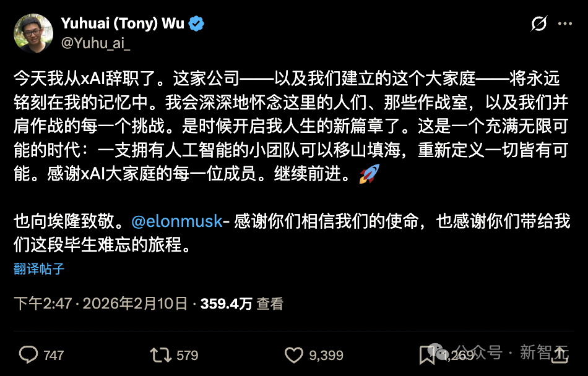
Task: Open Yuhuai Wu's profile picture
Action: [33, 33]
